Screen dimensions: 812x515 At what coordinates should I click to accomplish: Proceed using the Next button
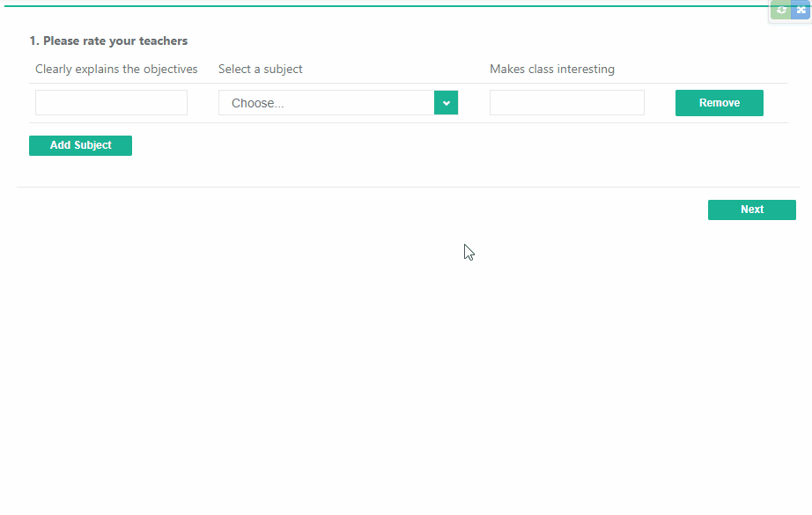[751, 210]
